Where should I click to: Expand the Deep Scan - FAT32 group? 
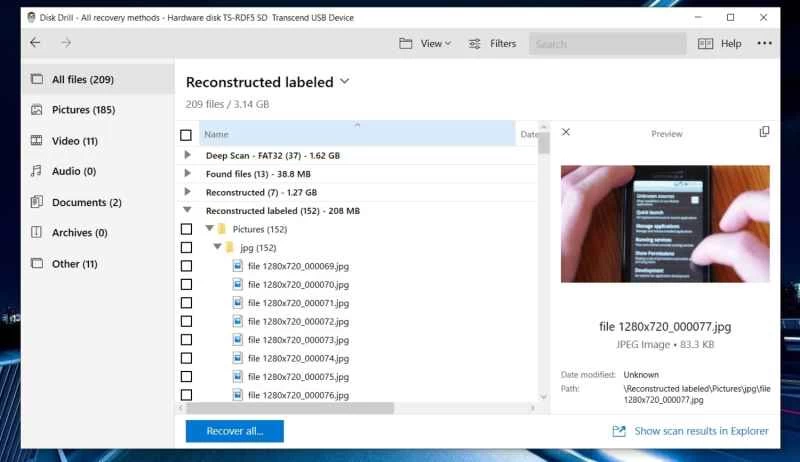[x=187, y=155]
